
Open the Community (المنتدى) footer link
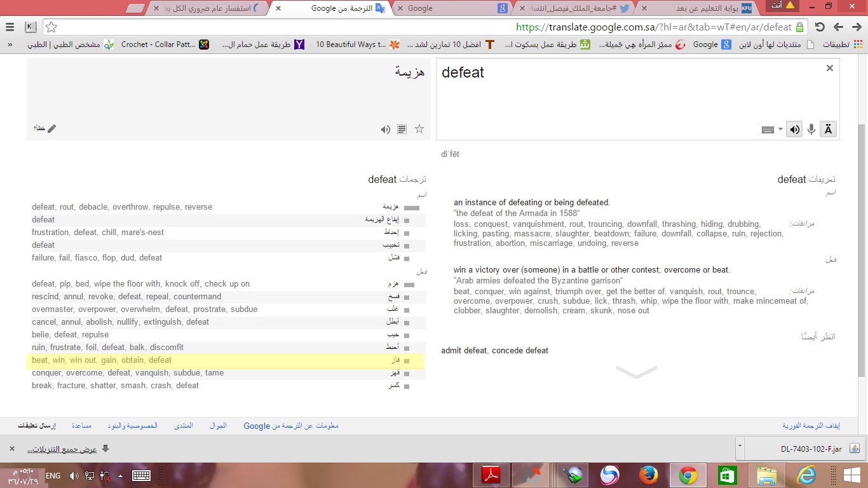point(184,426)
